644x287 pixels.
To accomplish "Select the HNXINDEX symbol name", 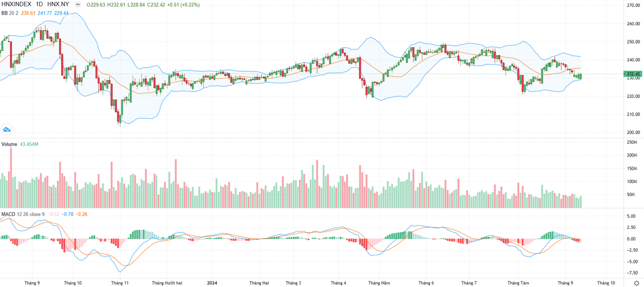I will pyautogui.click(x=17, y=4).
